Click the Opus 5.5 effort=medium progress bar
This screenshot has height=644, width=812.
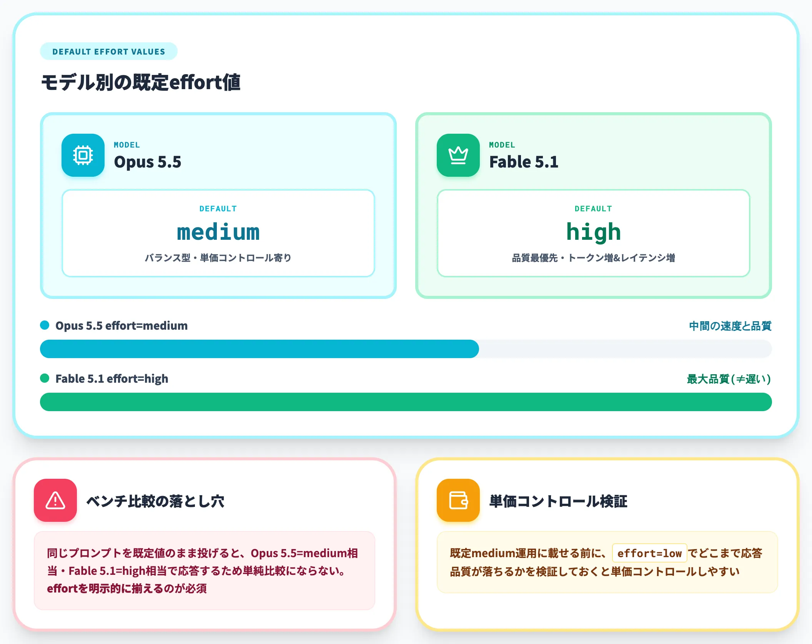pos(406,349)
